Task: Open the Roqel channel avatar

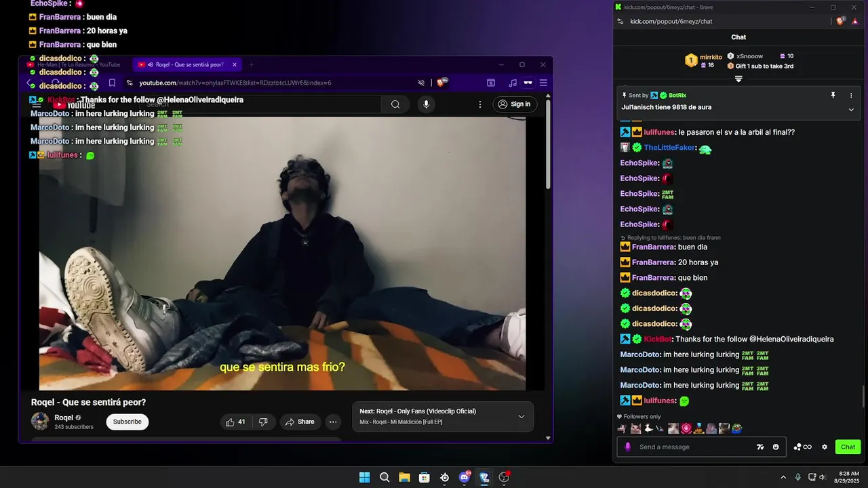Action: (x=40, y=422)
